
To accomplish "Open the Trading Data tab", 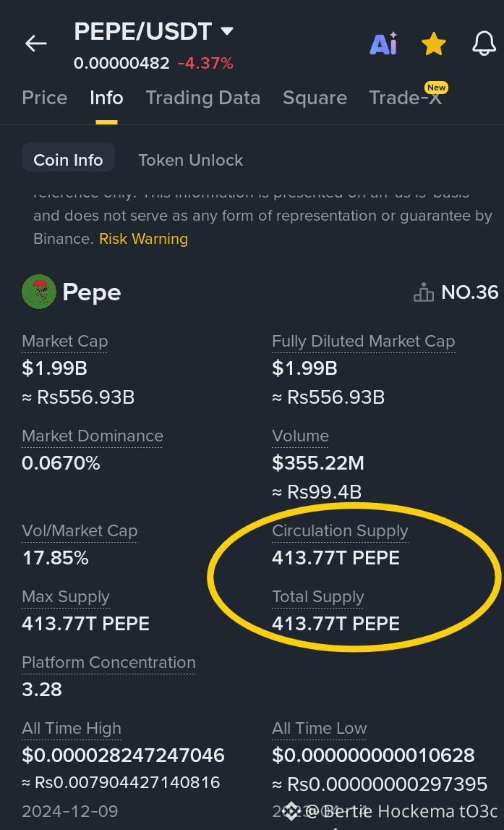I will tap(203, 98).
